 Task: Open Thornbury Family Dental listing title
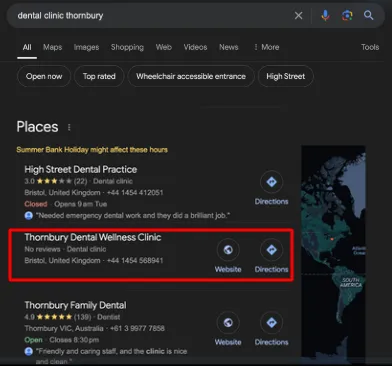(75, 305)
